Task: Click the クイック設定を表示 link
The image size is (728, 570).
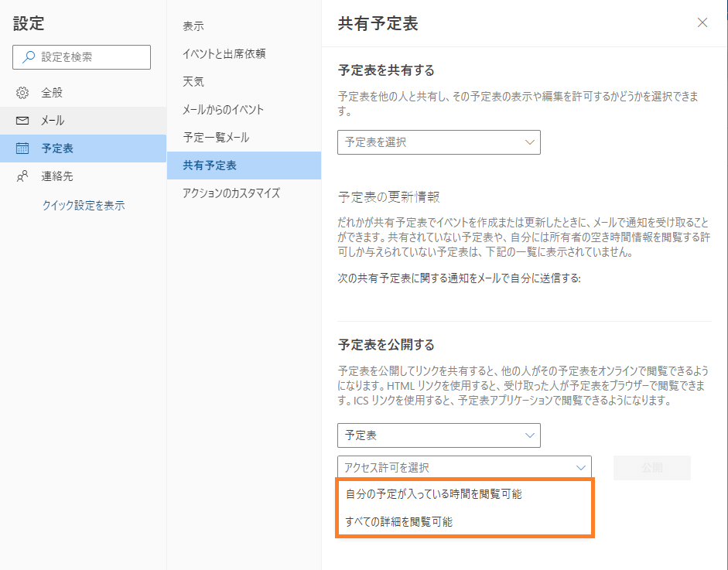Action: [84, 205]
